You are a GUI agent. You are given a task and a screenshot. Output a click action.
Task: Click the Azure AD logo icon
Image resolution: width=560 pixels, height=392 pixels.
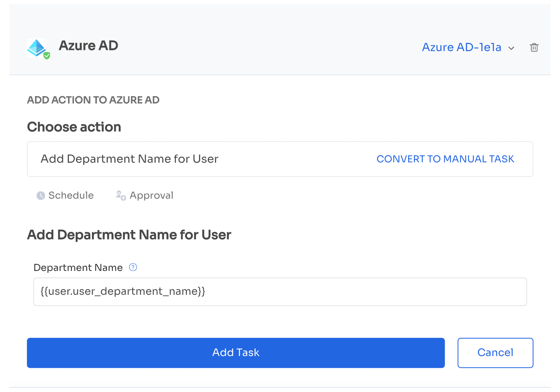point(37,48)
